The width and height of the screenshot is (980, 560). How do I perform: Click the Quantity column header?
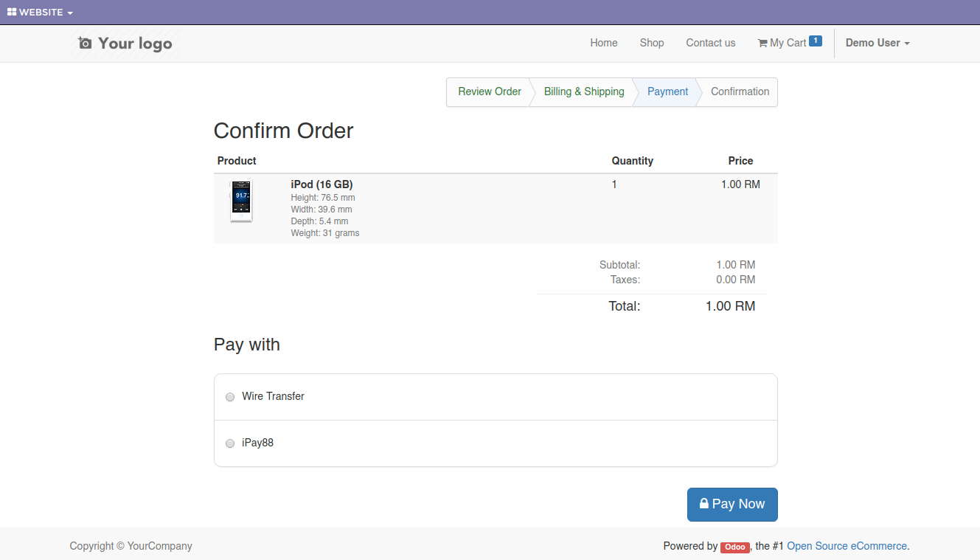633,161
